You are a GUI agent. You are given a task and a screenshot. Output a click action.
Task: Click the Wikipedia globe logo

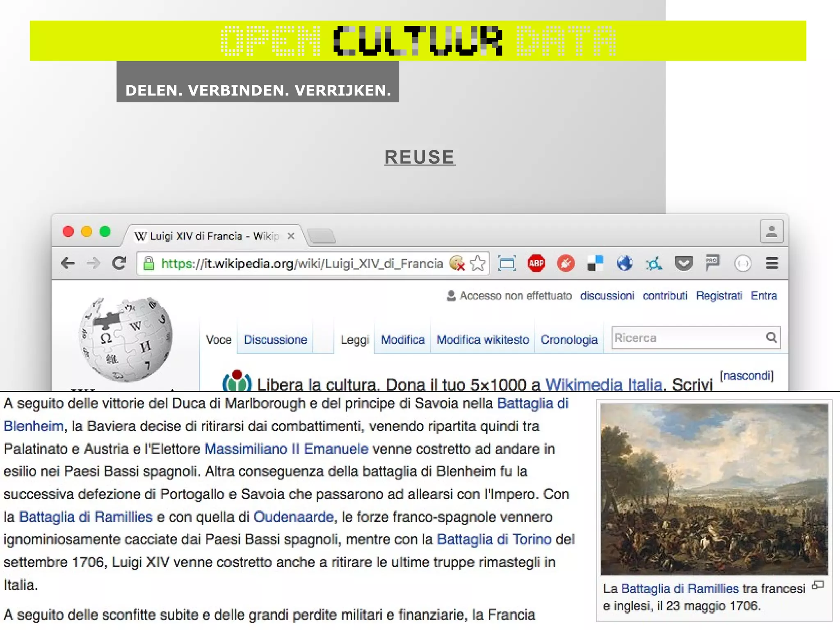(x=126, y=339)
